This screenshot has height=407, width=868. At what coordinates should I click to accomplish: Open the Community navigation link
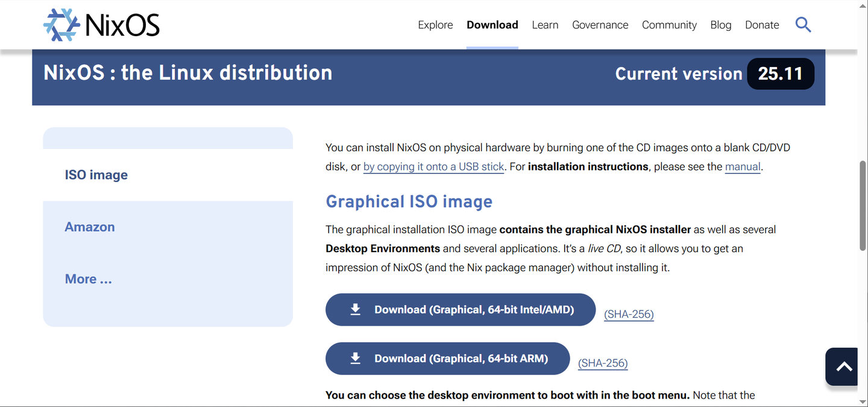pos(669,25)
